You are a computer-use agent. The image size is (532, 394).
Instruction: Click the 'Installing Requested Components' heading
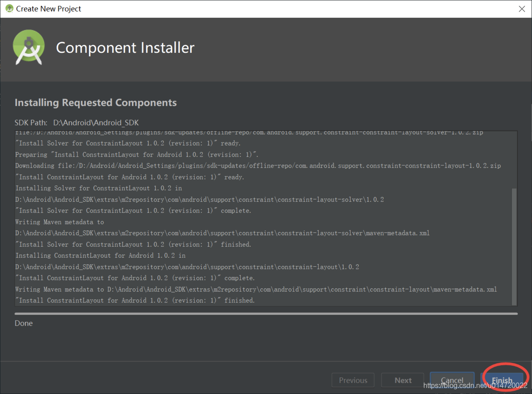[96, 102]
